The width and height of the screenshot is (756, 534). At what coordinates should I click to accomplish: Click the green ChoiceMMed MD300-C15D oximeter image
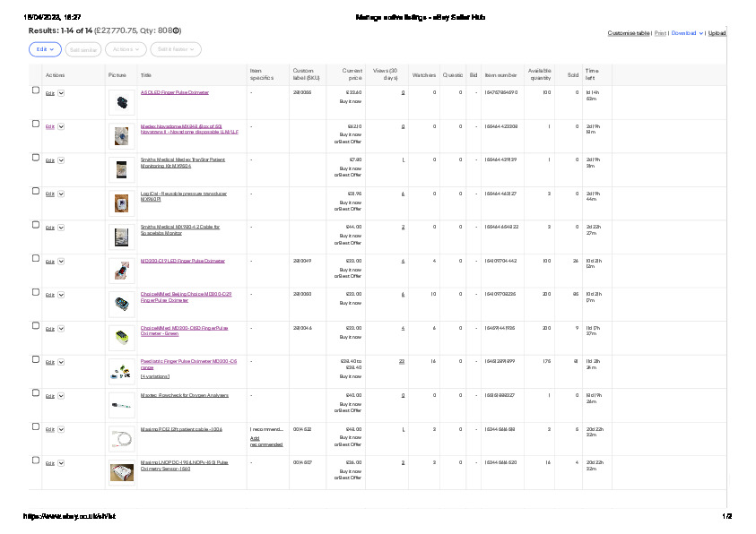point(122,338)
